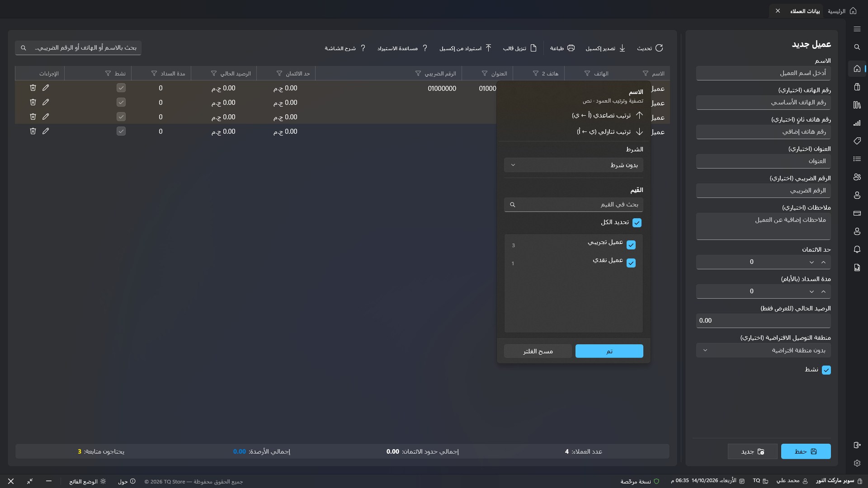The width and height of the screenshot is (868, 488).
Task: Open the sidebar settings gear icon
Action: [x=857, y=463]
